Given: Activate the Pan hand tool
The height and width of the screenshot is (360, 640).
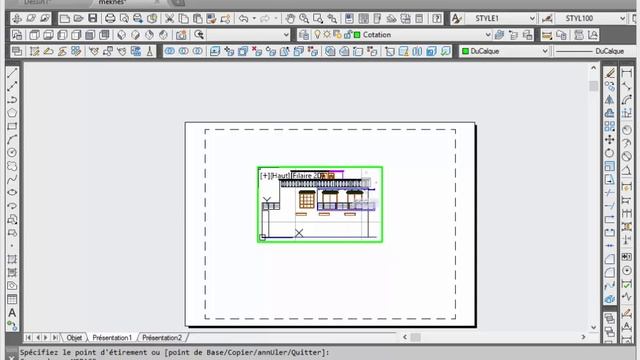Looking at the screenshot, I should (290, 18).
